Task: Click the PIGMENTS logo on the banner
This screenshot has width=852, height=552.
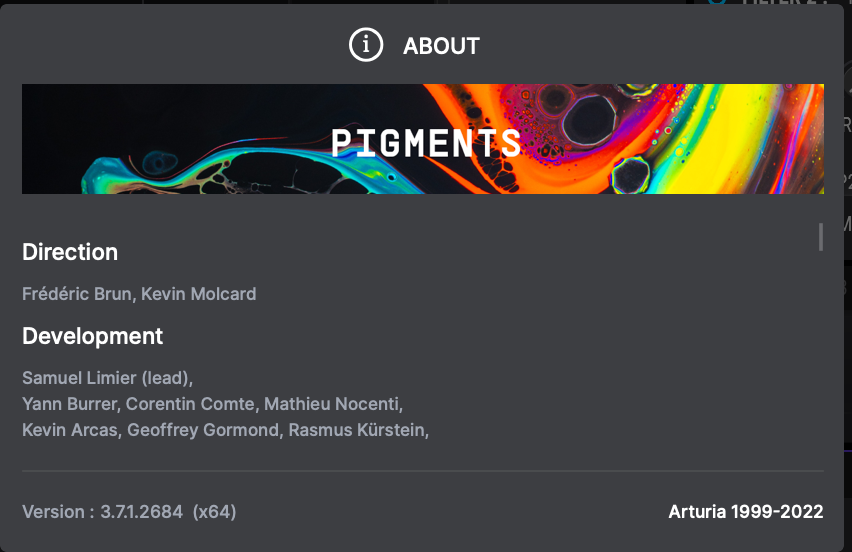Action: pyautogui.click(x=426, y=143)
